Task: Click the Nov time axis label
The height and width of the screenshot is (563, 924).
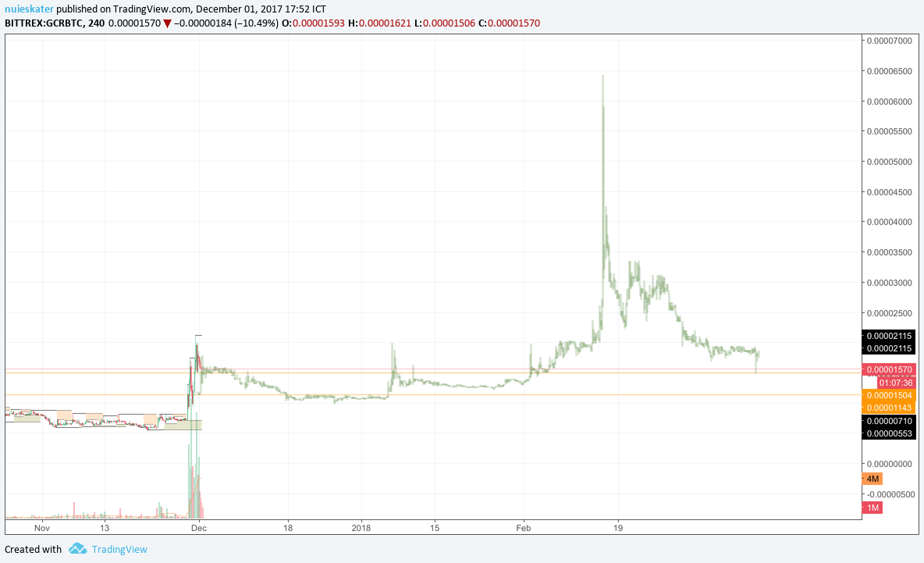Action: pyautogui.click(x=42, y=528)
